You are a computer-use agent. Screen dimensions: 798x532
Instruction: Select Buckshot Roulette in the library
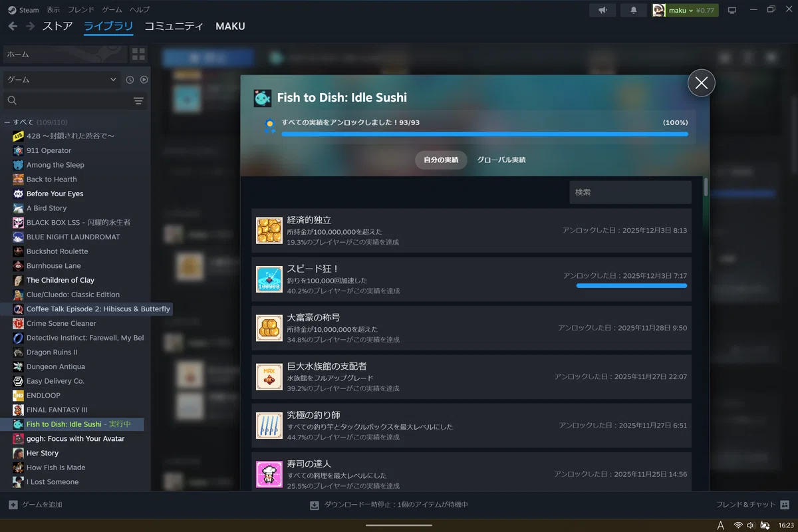coord(57,251)
